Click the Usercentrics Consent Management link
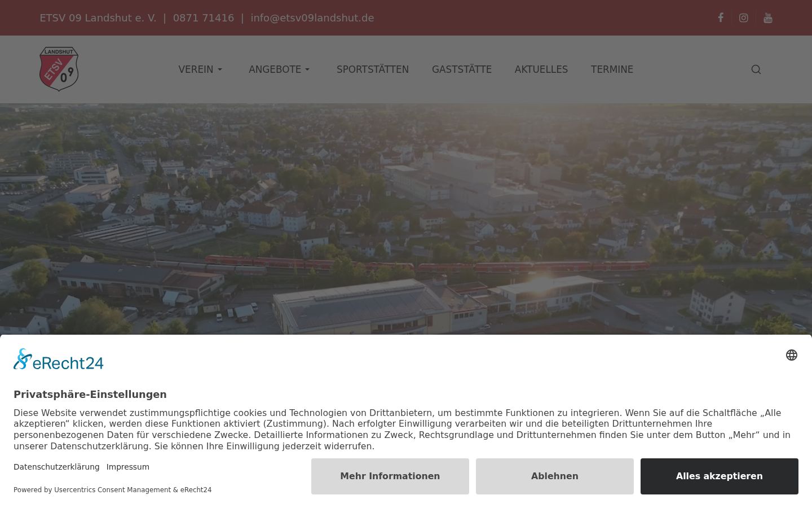Image resolution: width=812 pixels, height=508 pixels. coord(112,490)
